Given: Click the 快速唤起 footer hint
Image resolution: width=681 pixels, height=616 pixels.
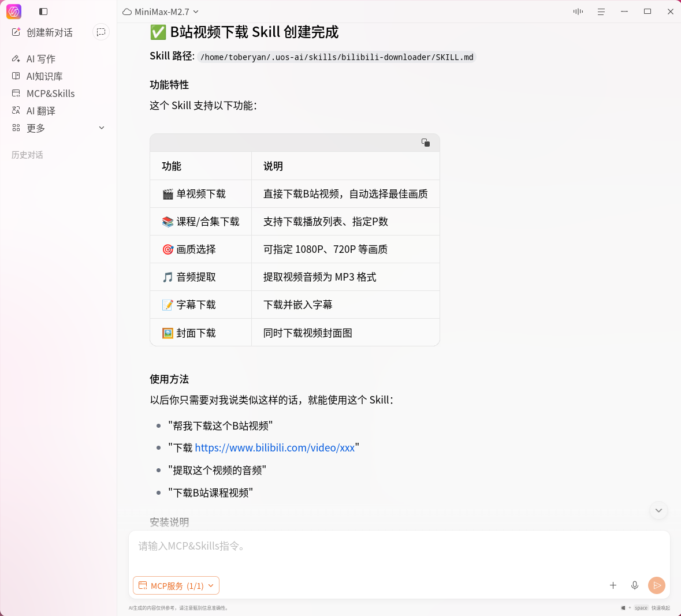Looking at the screenshot, I should coord(661,608).
